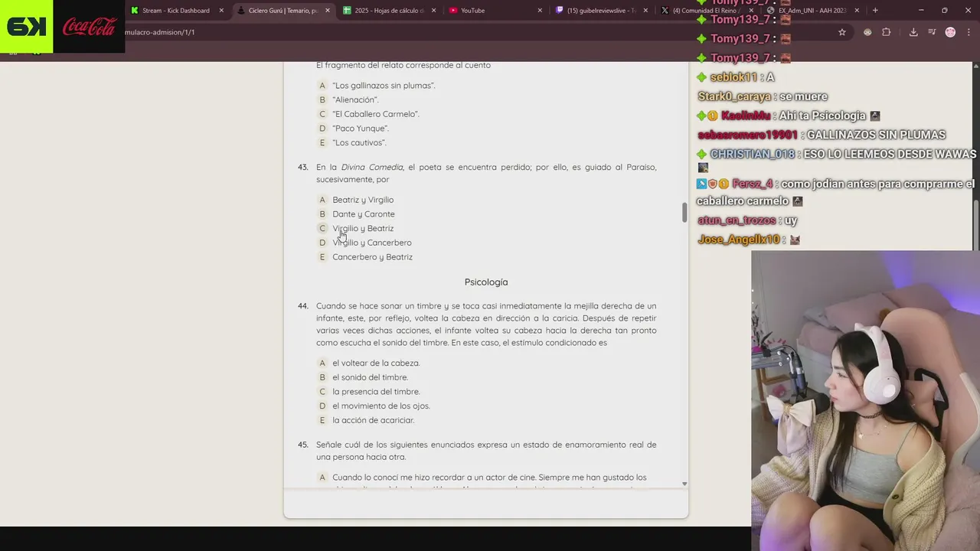Click chat username atun_en_trozos
Image resolution: width=980 pixels, height=551 pixels.
(737, 220)
